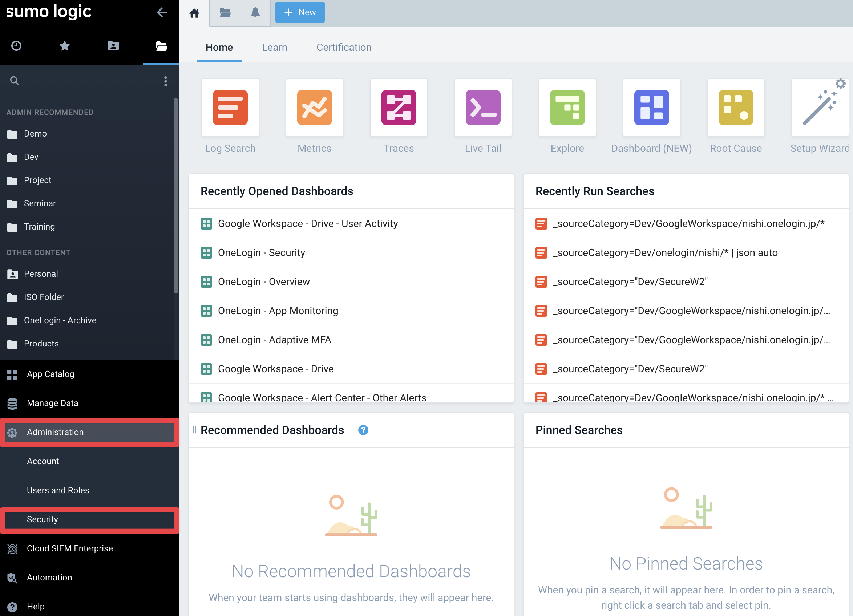This screenshot has height=616, width=853.
Task: Select the Library folder tab in sidebar
Action: (161, 46)
